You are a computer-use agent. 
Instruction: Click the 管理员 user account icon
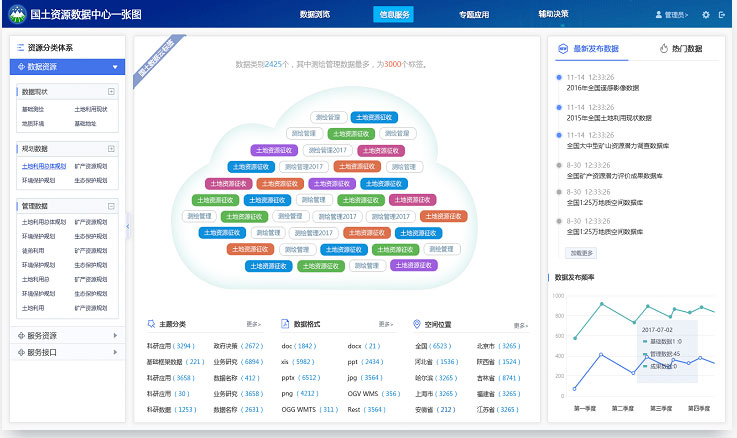pos(658,15)
